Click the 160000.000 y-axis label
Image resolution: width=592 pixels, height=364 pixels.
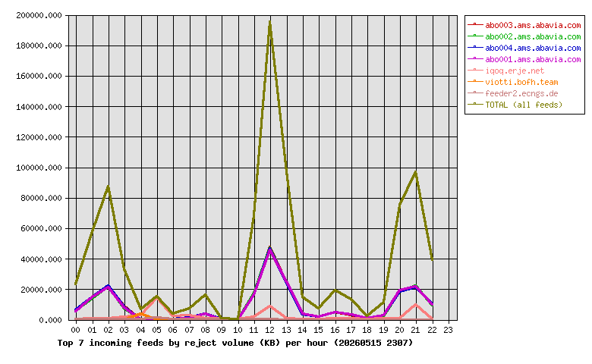point(39,76)
